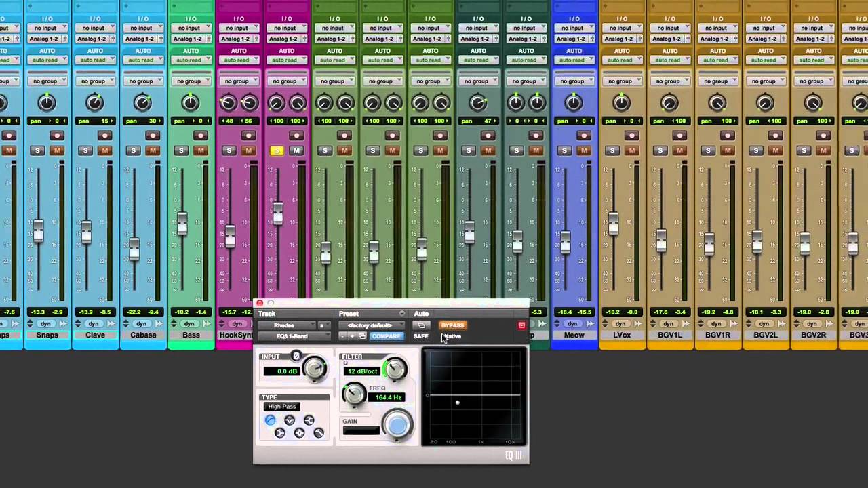
Task: Select the High-Pass filter type icon
Action: coord(271,420)
